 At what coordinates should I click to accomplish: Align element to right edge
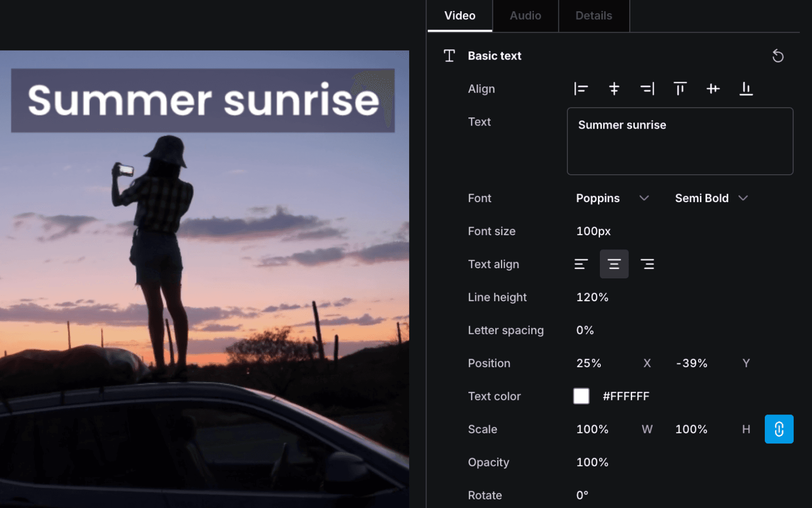tap(647, 89)
